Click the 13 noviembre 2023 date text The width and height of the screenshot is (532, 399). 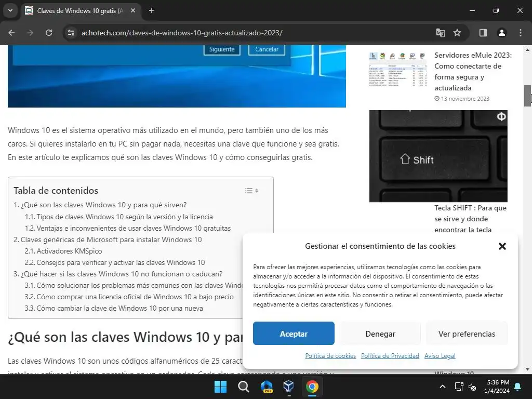465,99
